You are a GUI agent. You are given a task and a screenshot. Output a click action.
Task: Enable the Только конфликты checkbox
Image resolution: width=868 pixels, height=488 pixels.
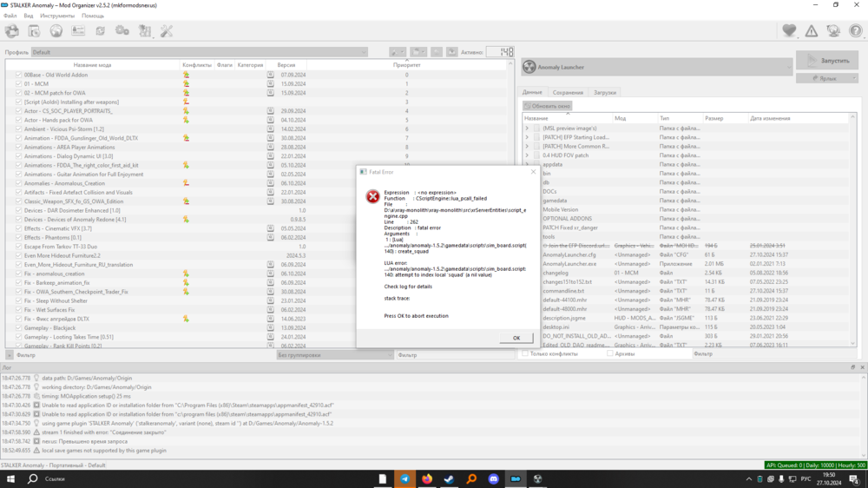(525, 354)
